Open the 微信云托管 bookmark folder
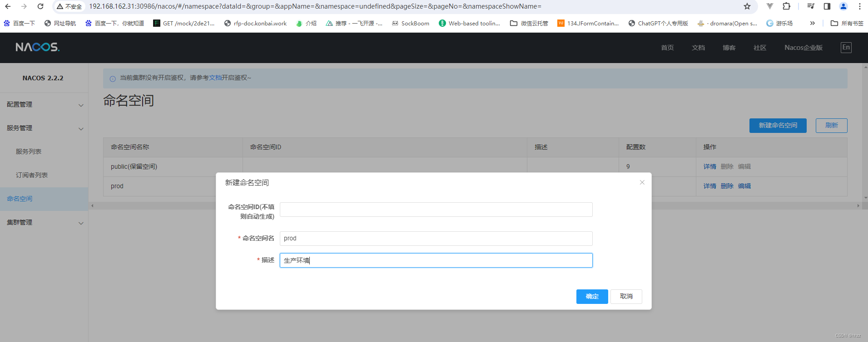Screen dimensions: 868x342 [x=529, y=23]
